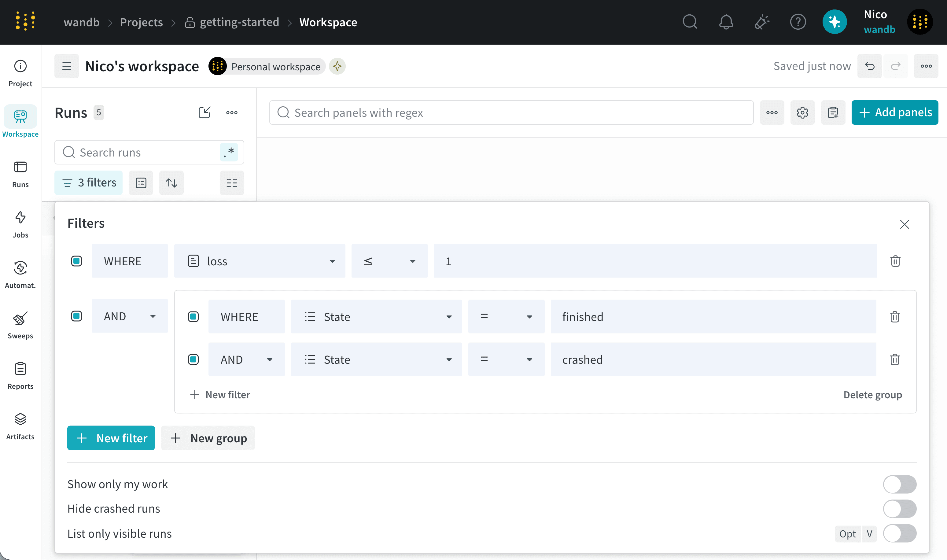Viewport: 947px width, 560px height.
Task: Open the Runs panel three-dot menu
Action: tap(232, 112)
